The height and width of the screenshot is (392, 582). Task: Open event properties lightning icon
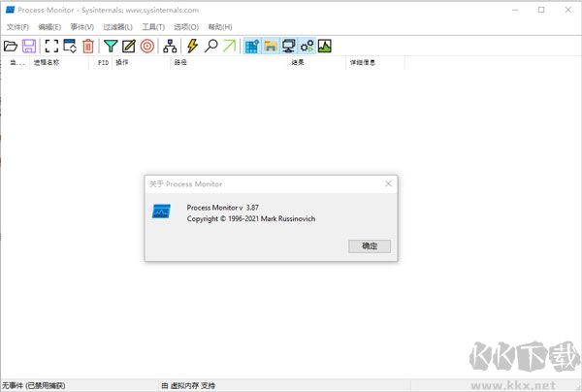192,46
